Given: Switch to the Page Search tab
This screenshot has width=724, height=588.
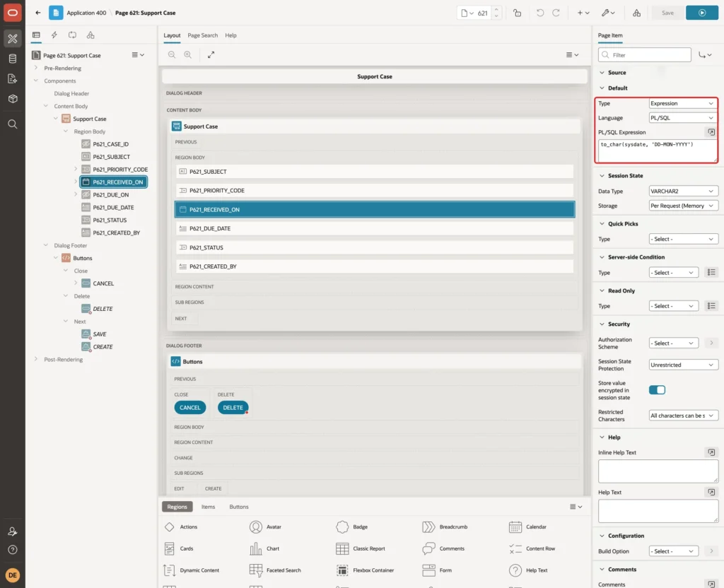Looking at the screenshot, I should pos(202,35).
